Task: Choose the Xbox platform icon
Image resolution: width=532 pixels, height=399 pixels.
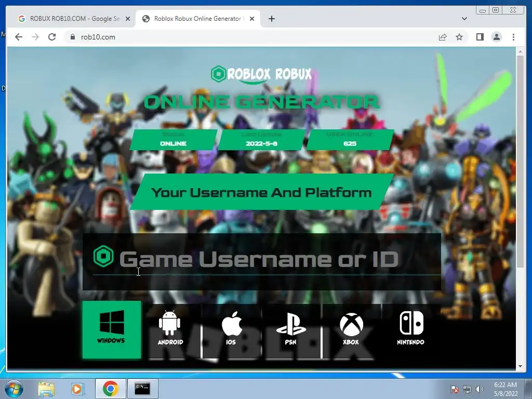Action: 351,328
